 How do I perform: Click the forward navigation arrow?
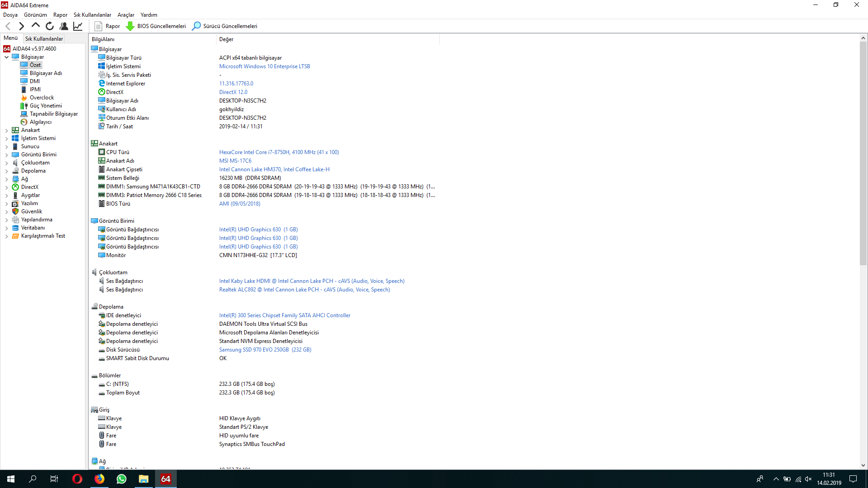tap(21, 26)
